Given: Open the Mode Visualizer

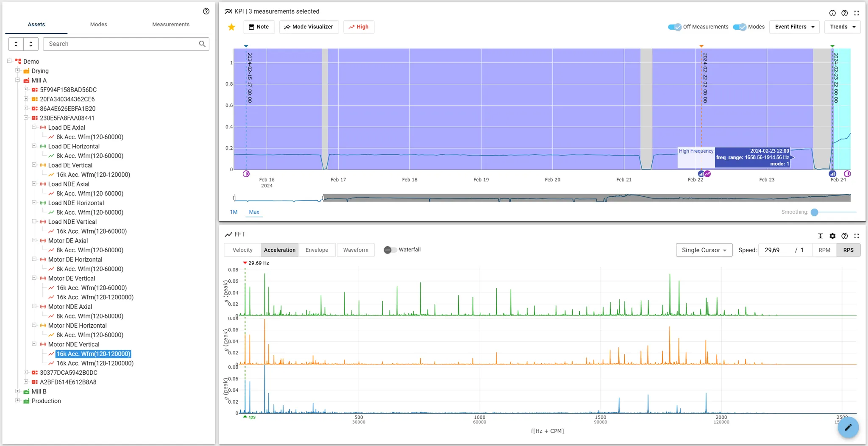Looking at the screenshot, I should point(309,27).
